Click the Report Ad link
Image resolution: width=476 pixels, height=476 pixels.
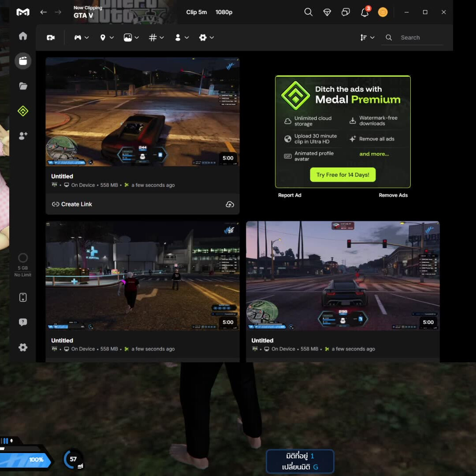289,195
